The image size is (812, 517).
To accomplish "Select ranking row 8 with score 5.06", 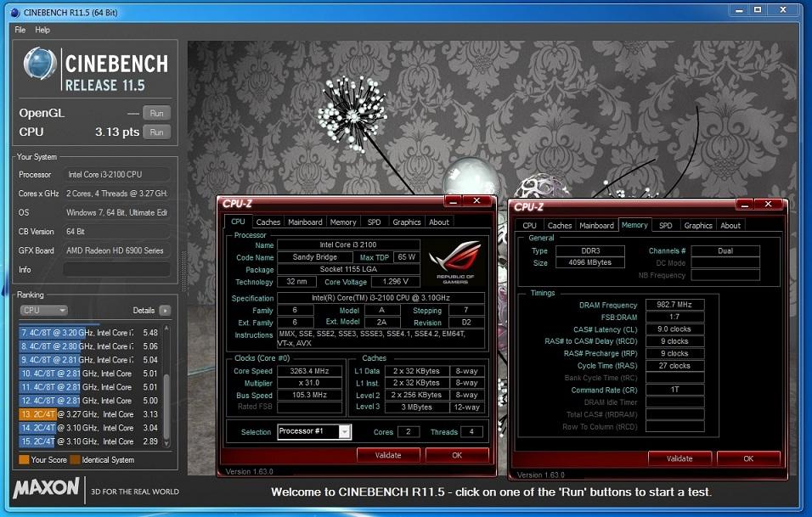I will coord(89,346).
